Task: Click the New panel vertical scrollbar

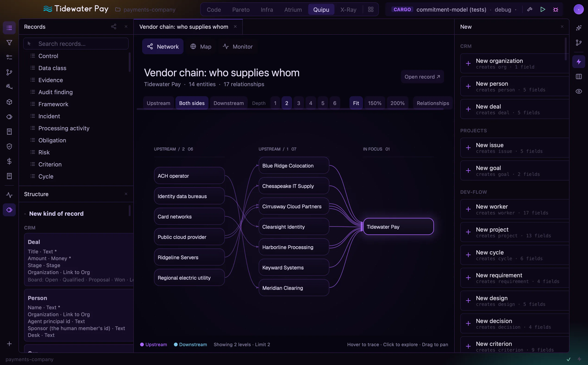Action: tap(566, 49)
